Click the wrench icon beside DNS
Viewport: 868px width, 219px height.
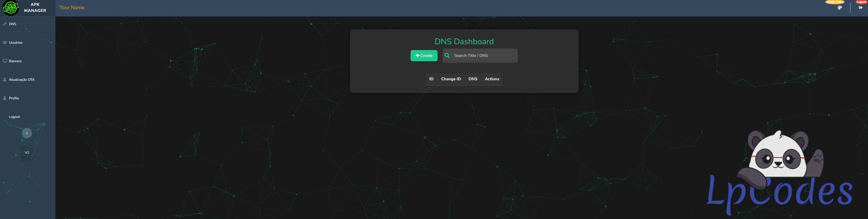5,24
